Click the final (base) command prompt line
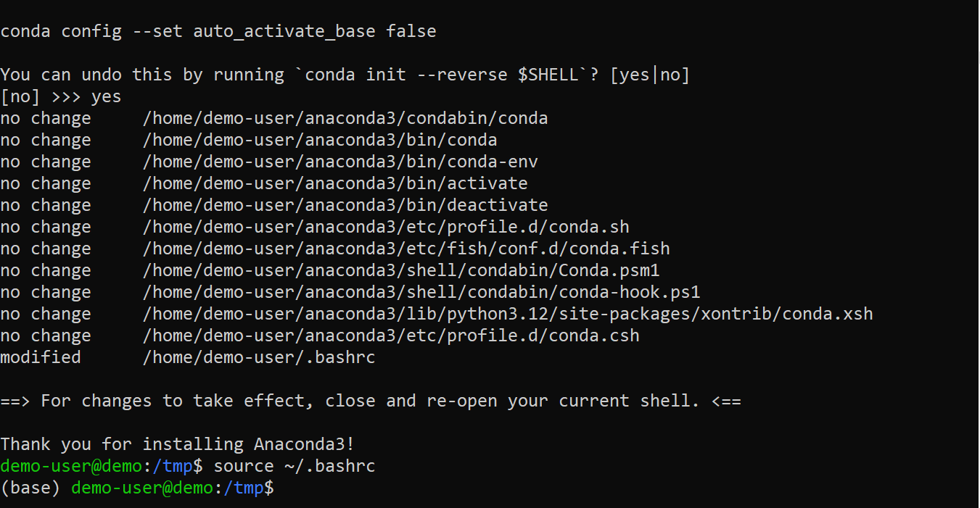The image size is (980, 508). click(x=138, y=488)
